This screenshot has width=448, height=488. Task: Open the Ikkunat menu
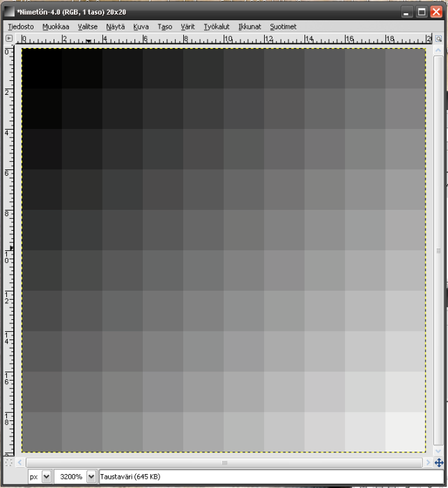249,26
